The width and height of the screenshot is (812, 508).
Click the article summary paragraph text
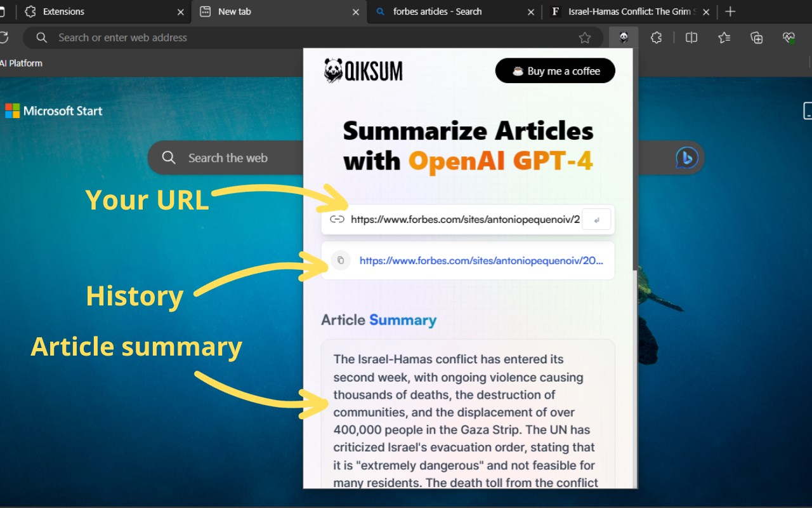[465, 420]
